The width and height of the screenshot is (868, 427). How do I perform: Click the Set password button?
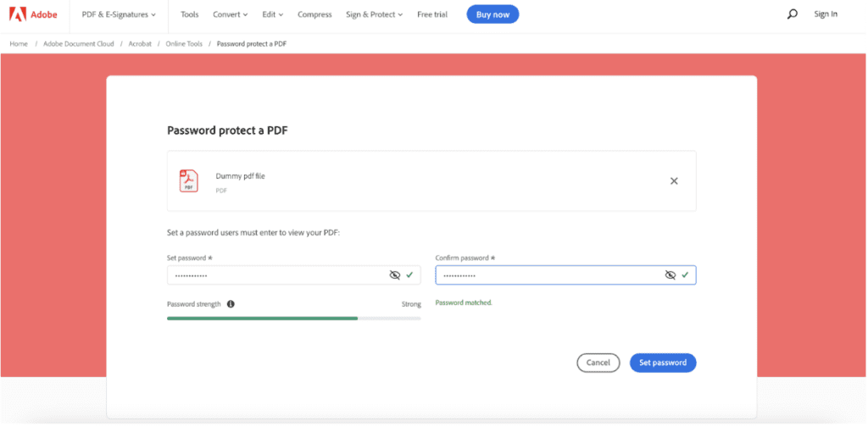(663, 363)
